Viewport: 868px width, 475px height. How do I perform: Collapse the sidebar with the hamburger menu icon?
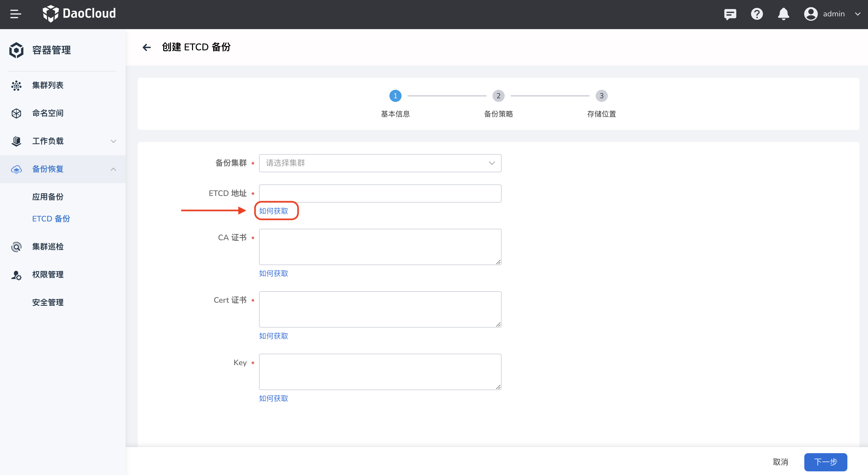click(x=16, y=14)
